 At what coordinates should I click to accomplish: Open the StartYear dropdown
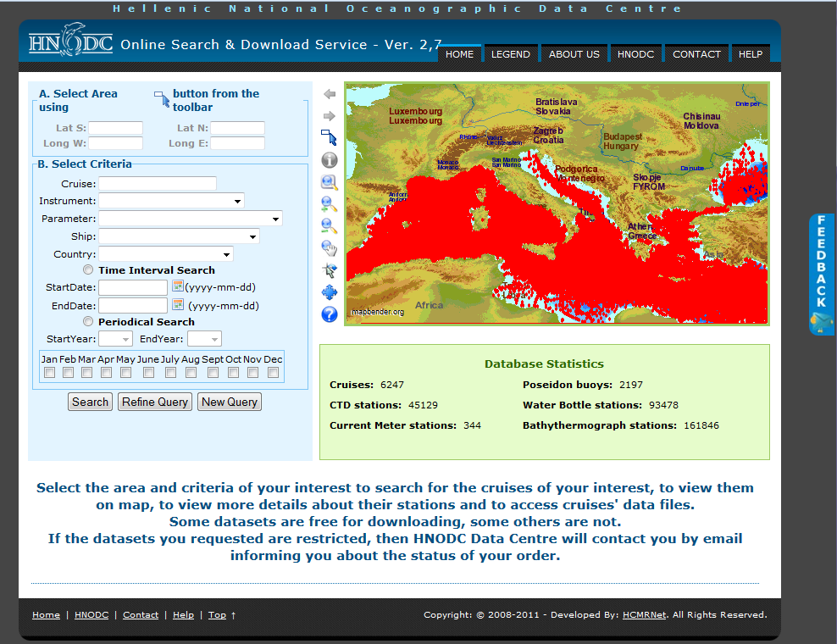pyautogui.click(x=115, y=339)
